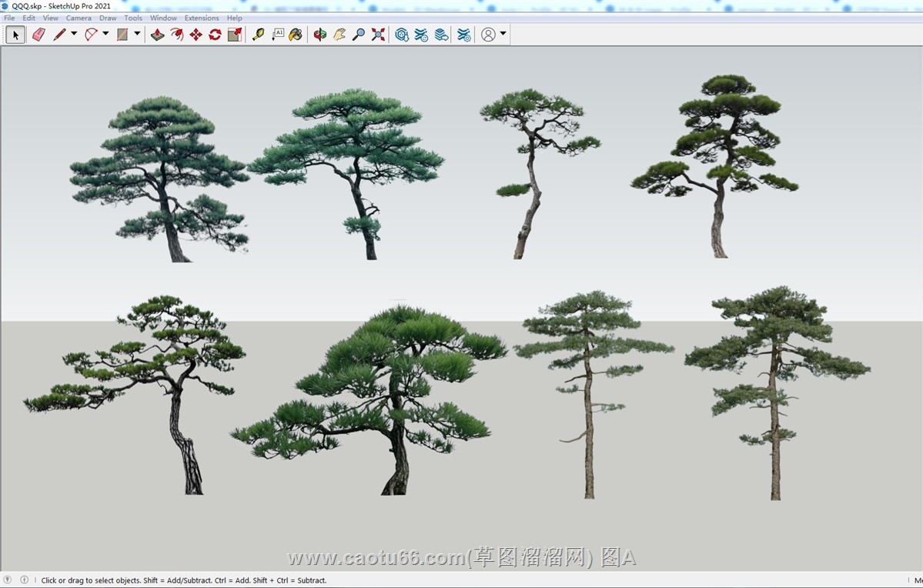Expand the Shapes tool dropdown arrow
This screenshot has width=923, height=588.
[137, 34]
